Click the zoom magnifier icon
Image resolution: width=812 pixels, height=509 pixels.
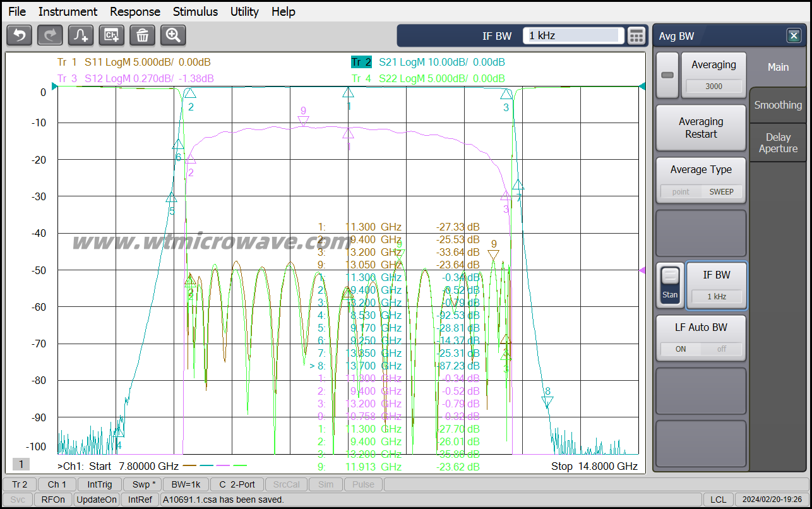[173, 35]
